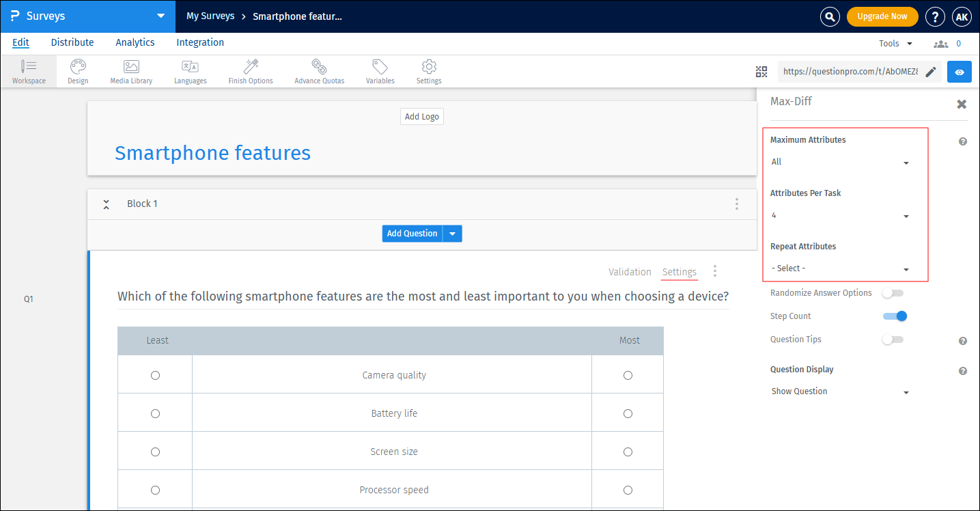Open the Question Display dropdown
Screen dimensions: 980x511
point(841,391)
